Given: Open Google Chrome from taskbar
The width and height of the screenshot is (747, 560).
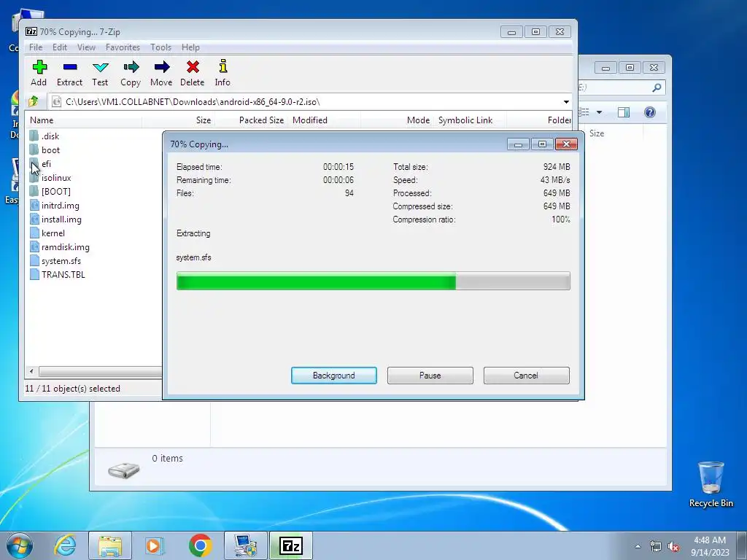Looking at the screenshot, I should (x=200, y=545).
